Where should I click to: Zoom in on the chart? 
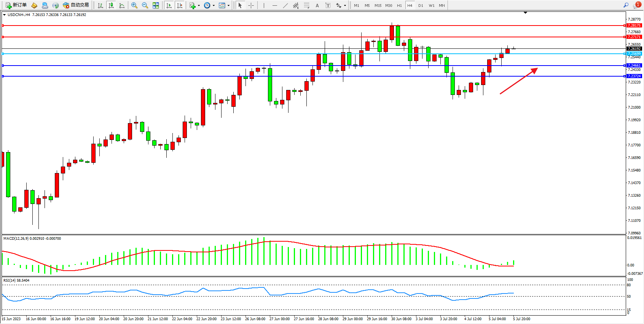click(x=134, y=5)
